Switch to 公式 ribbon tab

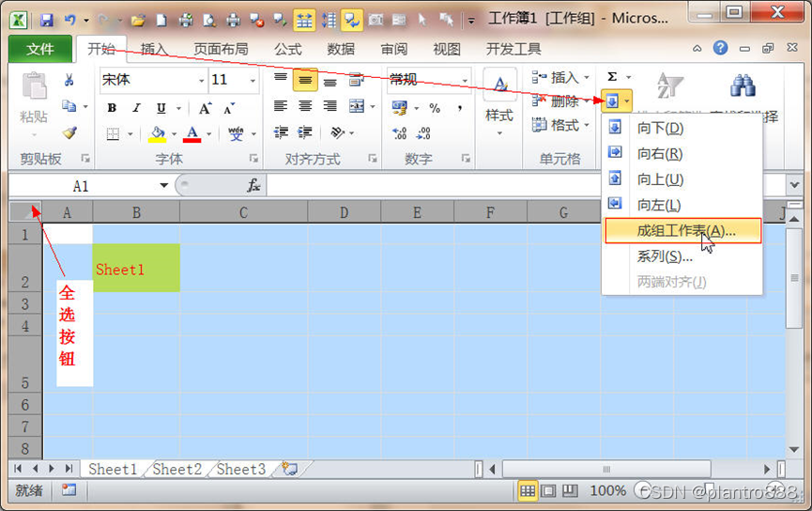click(x=288, y=49)
